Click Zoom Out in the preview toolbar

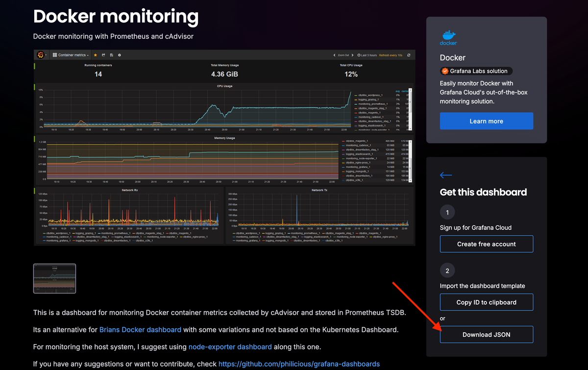coord(343,55)
